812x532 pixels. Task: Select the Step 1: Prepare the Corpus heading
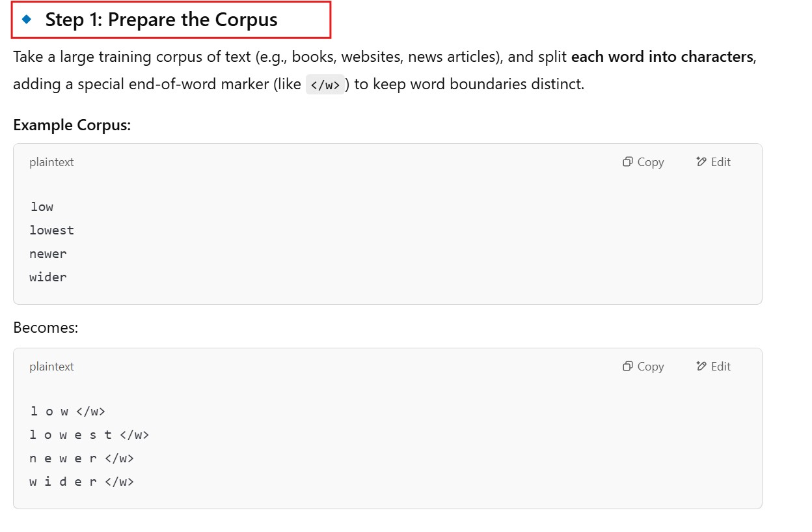coord(161,20)
